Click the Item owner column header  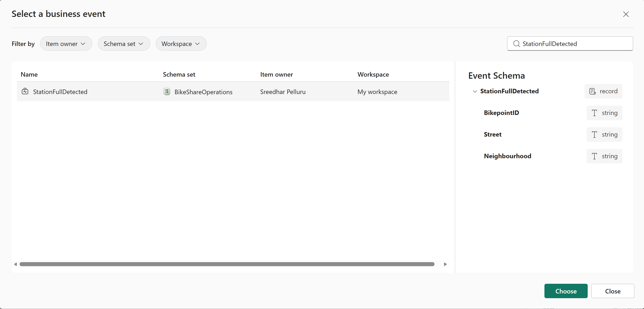277,74
